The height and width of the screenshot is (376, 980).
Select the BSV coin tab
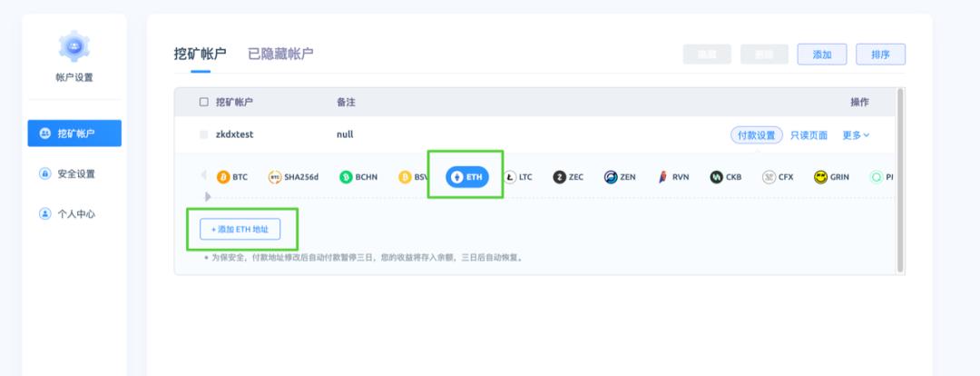coord(413,177)
